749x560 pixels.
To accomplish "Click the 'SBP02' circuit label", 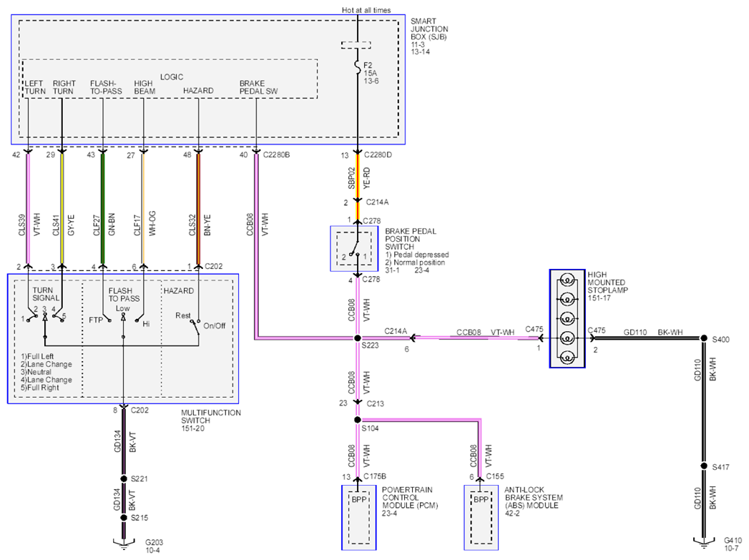I will 351,178.
